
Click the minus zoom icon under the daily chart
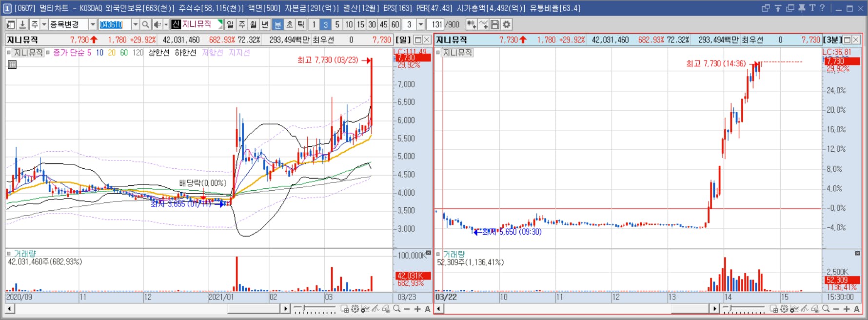coord(407,309)
